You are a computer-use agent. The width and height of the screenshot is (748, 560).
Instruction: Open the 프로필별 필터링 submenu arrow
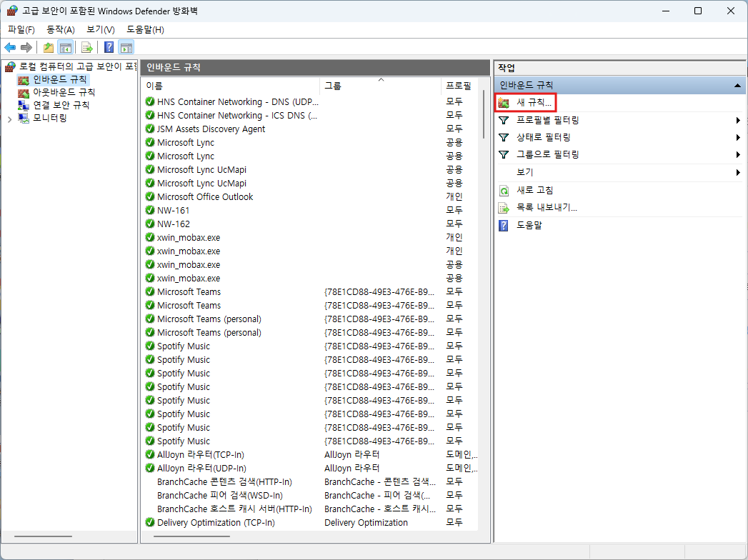[x=738, y=120]
